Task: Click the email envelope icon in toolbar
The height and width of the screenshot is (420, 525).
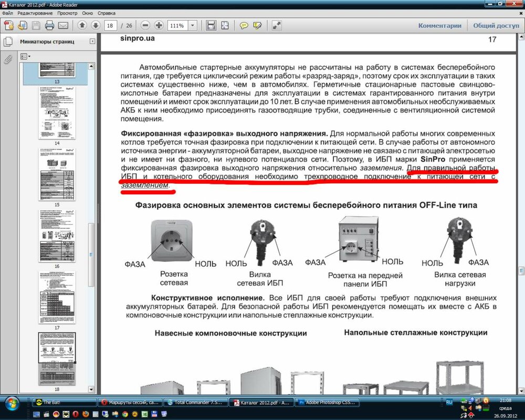Action: pos(63,25)
